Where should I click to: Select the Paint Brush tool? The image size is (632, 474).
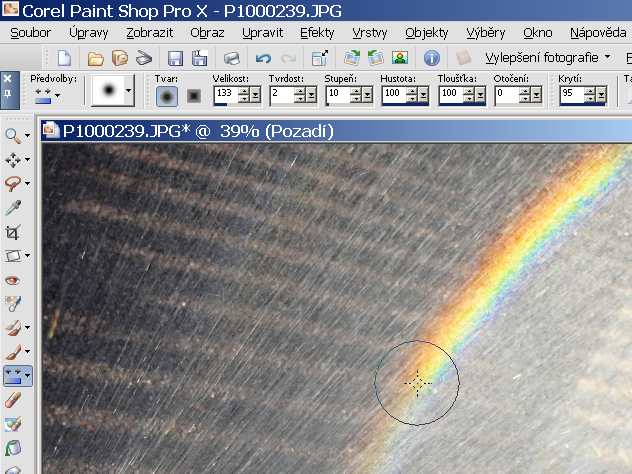point(13,352)
